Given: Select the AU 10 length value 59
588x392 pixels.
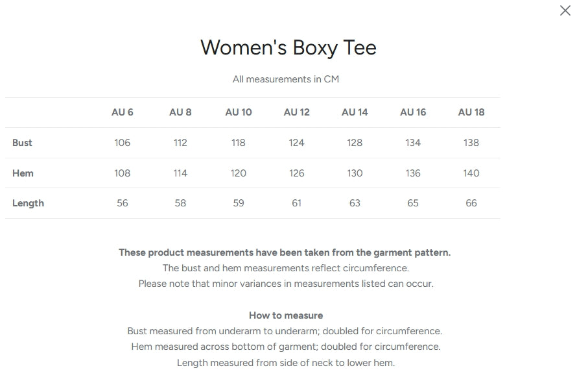Looking at the screenshot, I should pyautogui.click(x=239, y=203).
